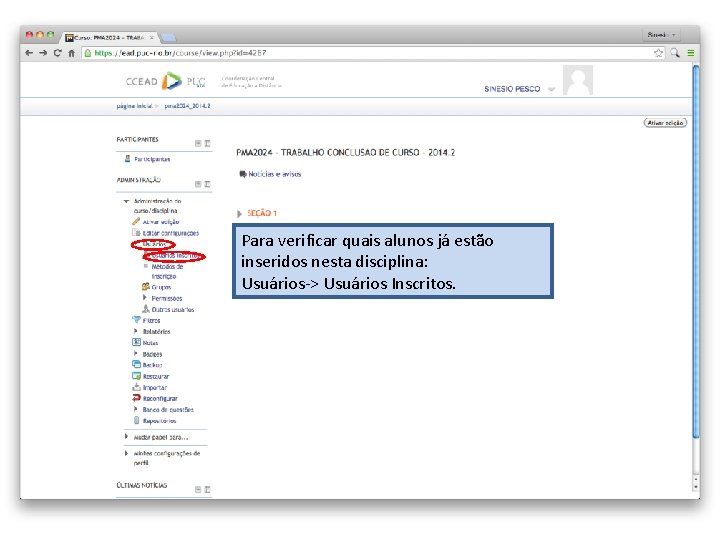Hide the Últimas notícias block
720x540 pixels.
(198, 489)
